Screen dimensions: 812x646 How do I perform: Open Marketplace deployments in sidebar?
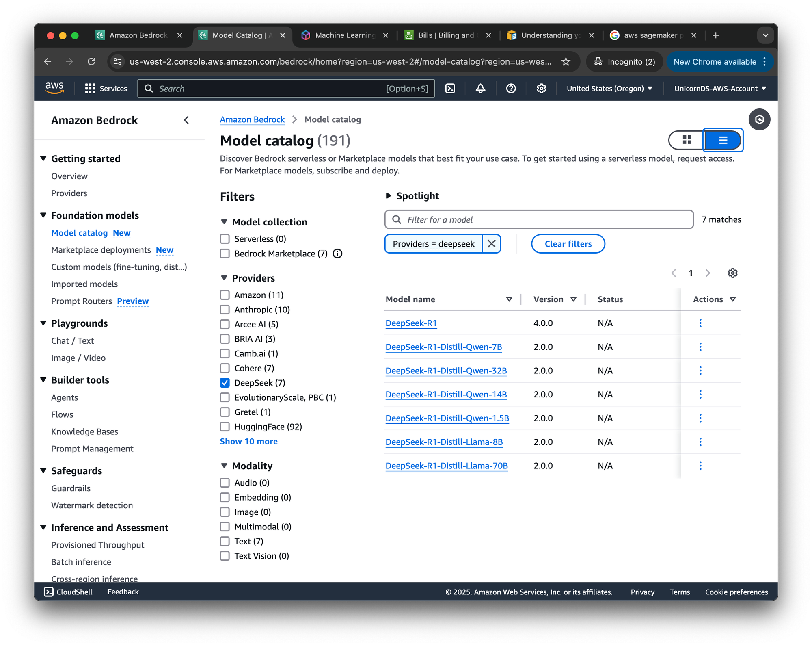tap(101, 250)
